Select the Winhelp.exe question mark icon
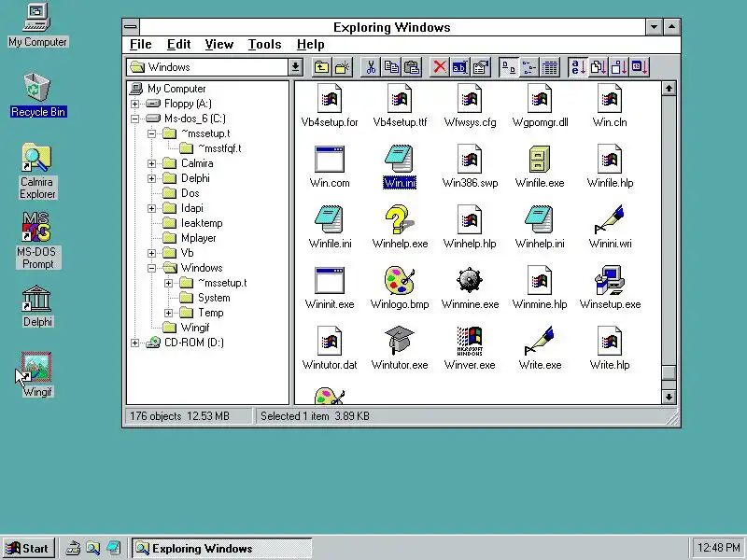Screen dimensions: 747x560 [400, 219]
